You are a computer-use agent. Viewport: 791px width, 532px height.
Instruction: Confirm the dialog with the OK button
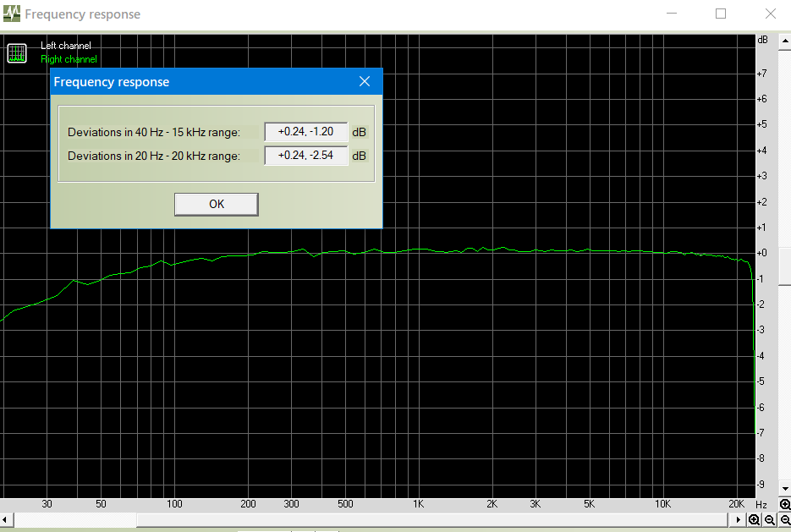click(x=217, y=204)
